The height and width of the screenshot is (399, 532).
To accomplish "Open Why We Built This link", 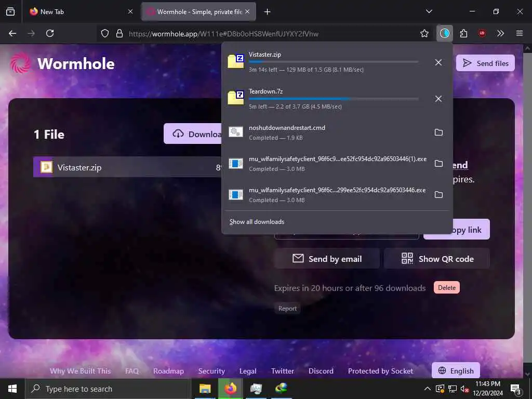I will (x=81, y=371).
